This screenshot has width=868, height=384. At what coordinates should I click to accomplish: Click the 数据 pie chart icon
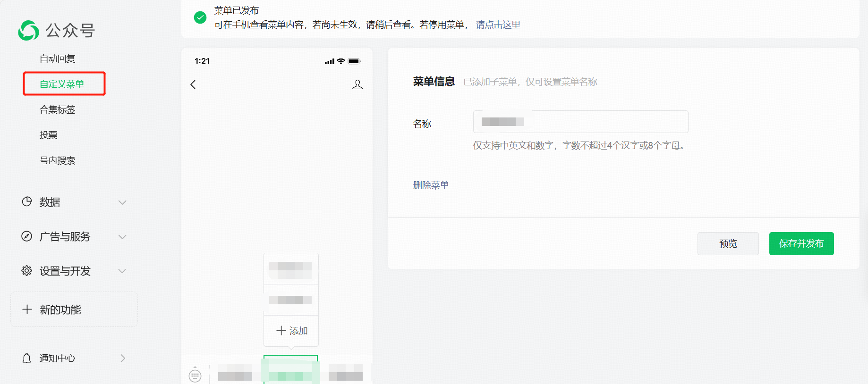27,201
